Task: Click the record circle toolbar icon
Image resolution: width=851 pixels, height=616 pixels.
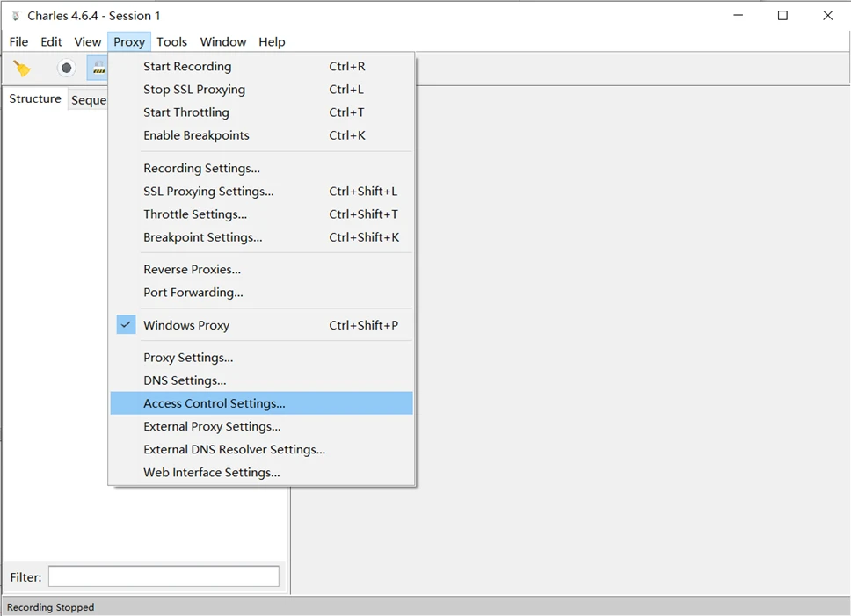Action: [66, 69]
